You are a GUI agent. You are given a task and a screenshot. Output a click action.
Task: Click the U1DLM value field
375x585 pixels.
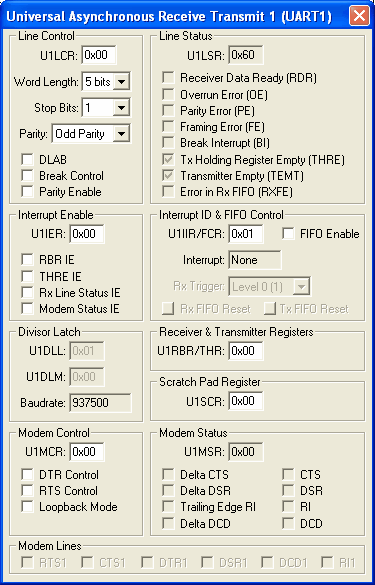tap(87, 377)
